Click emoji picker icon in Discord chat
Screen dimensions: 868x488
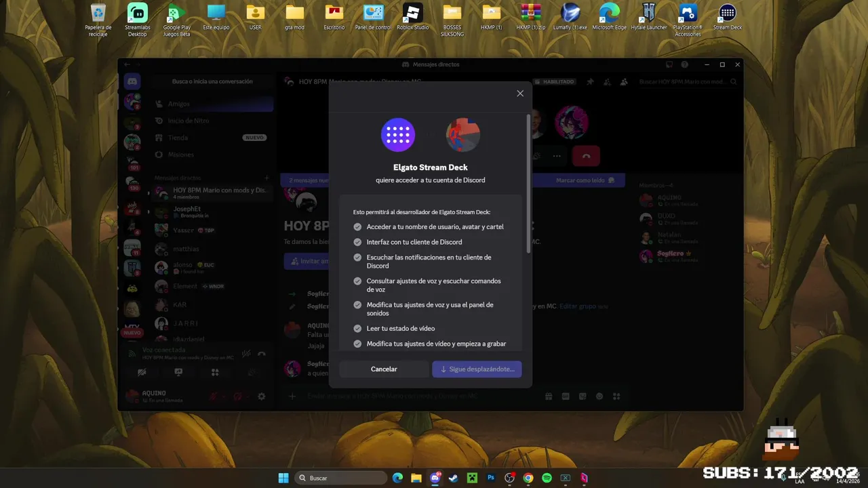(599, 396)
